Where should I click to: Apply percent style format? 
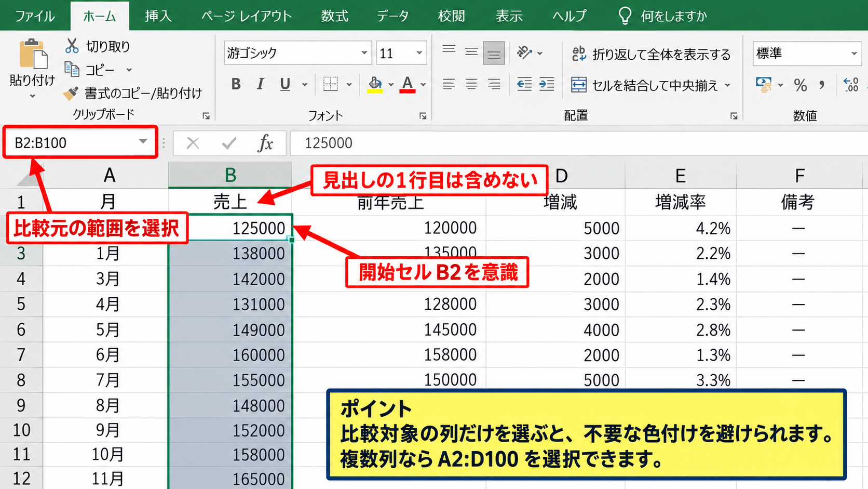coord(801,85)
